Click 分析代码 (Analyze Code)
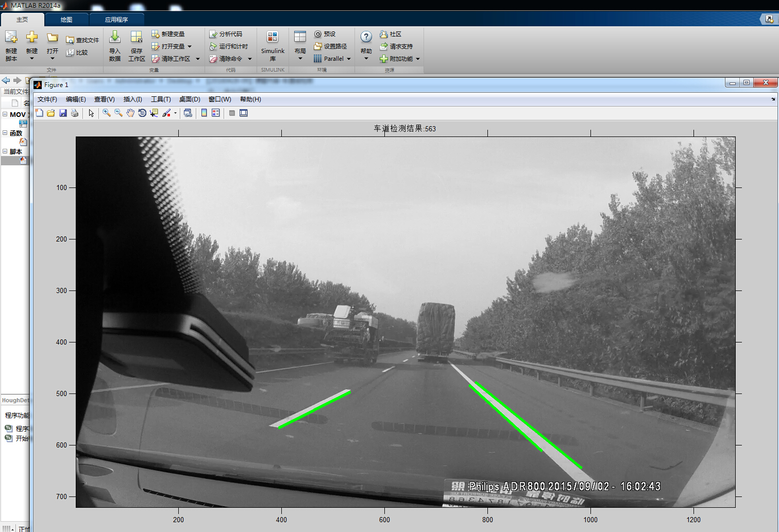The width and height of the screenshot is (779, 532). click(226, 34)
